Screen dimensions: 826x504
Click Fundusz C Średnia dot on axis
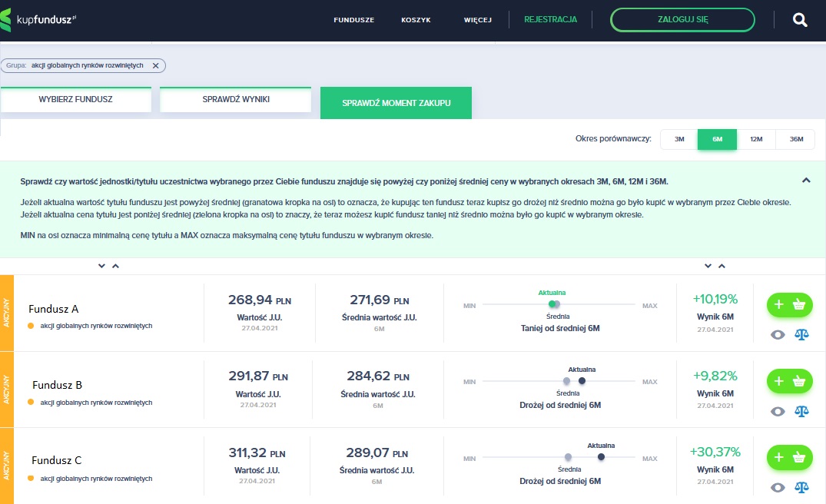click(568, 456)
